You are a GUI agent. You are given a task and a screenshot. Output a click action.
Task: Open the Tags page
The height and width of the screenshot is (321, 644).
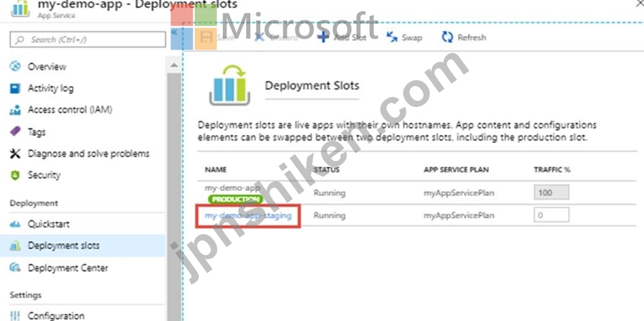point(37,132)
